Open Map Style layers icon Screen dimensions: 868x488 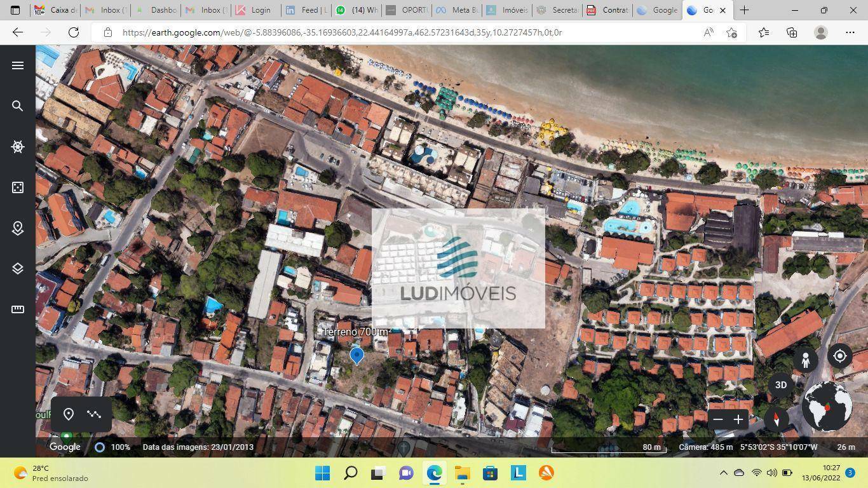click(18, 269)
